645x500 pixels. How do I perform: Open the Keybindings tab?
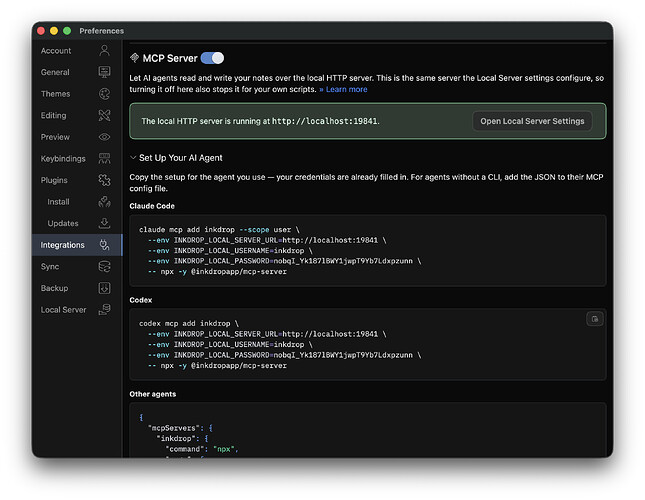pos(77,158)
